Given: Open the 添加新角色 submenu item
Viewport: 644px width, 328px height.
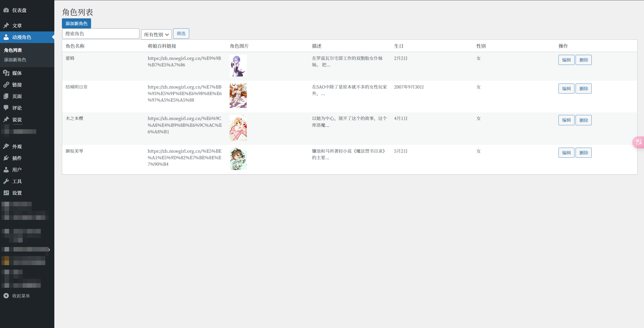Looking at the screenshot, I should [x=15, y=60].
